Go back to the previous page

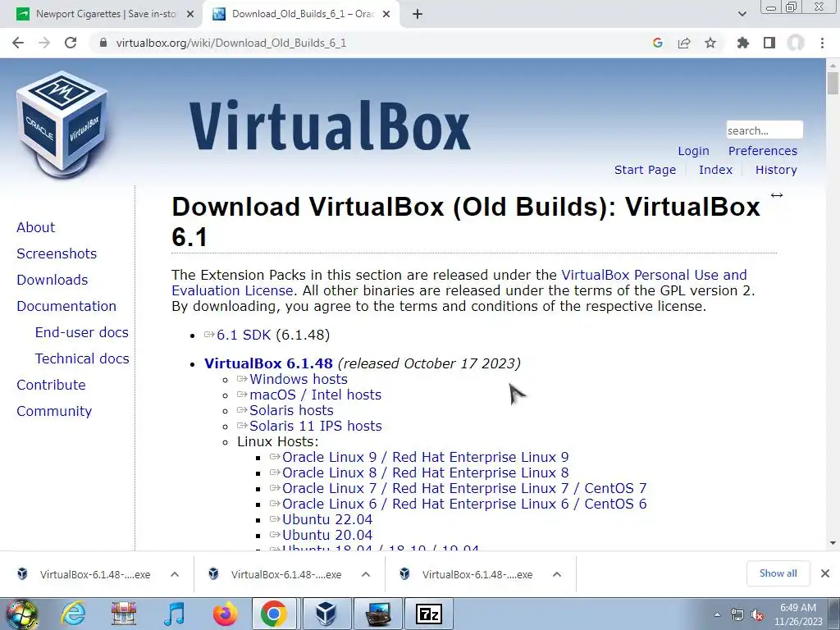(x=18, y=43)
